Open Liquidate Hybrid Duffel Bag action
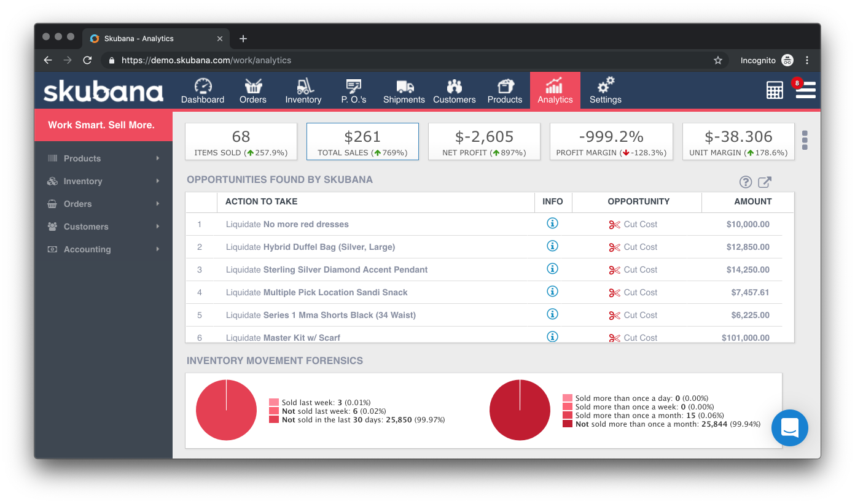Image resolution: width=855 pixels, height=504 pixels. pyautogui.click(x=310, y=247)
